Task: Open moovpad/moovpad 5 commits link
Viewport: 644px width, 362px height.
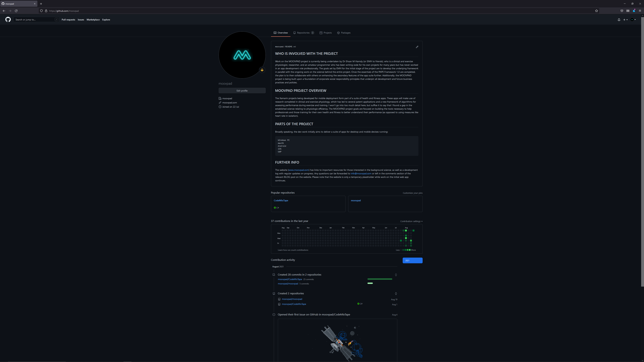Action: pyautogui.click(x=288, y=284)
